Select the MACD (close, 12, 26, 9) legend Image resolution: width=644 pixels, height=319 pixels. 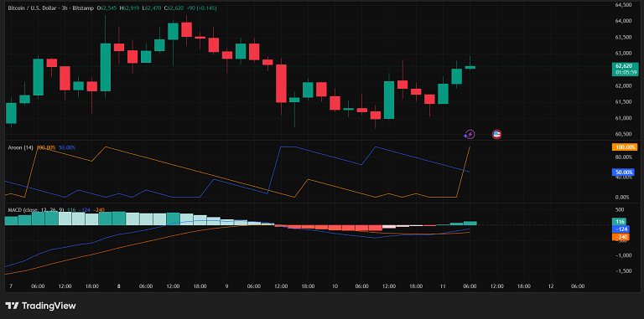coord(36,210)
